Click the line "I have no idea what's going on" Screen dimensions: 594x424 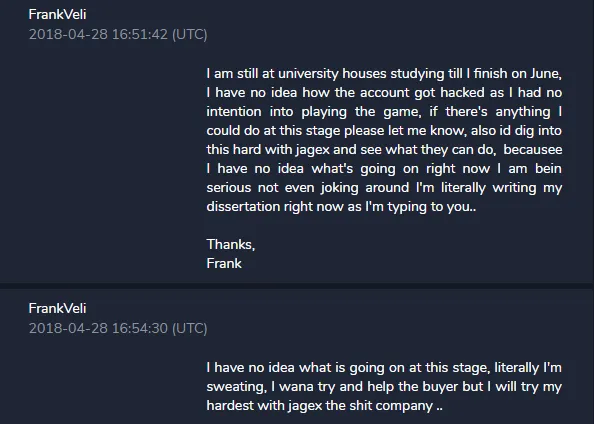[x=384, y=168]
